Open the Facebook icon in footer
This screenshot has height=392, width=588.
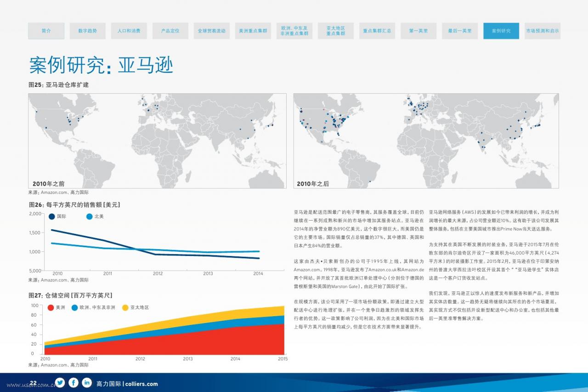[73, 382]
